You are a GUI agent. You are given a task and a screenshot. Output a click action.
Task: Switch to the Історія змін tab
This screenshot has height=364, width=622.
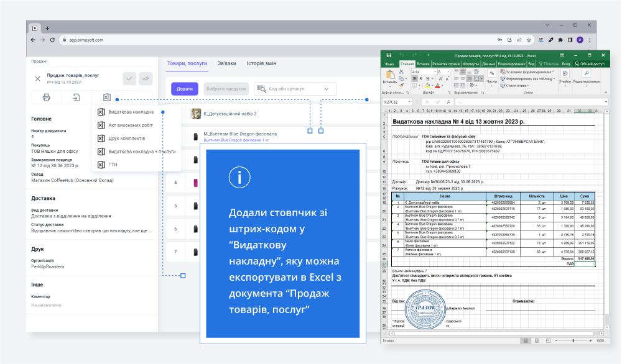click(261, 63)
